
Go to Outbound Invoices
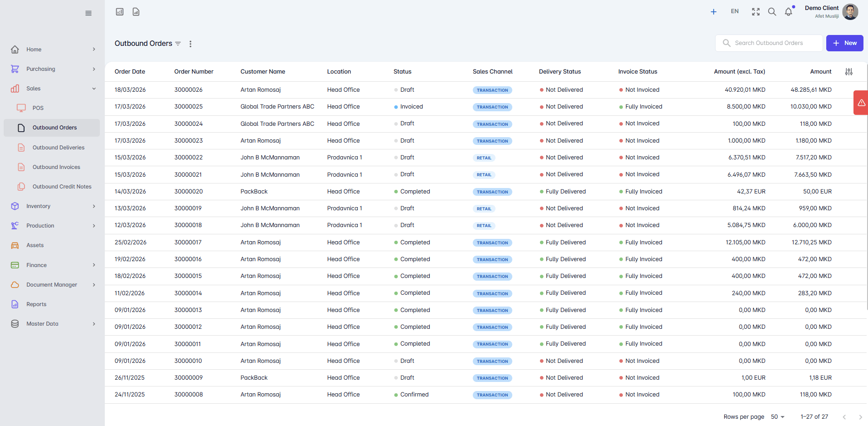(x=56, y=167)
